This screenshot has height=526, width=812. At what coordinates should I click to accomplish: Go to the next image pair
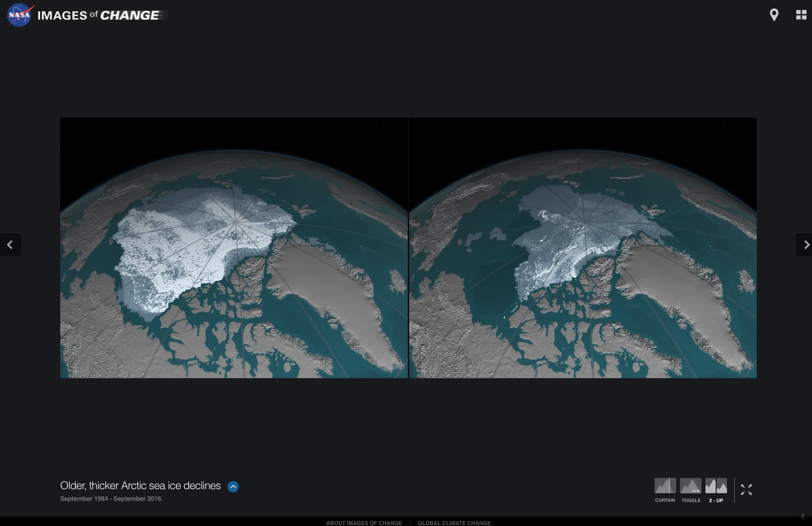point(804,245)
